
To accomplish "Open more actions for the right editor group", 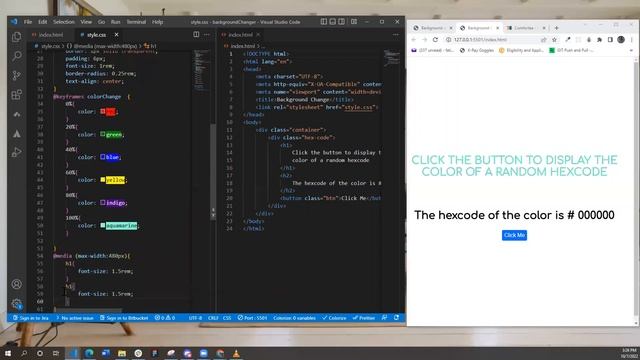I will tap(396, 35).
